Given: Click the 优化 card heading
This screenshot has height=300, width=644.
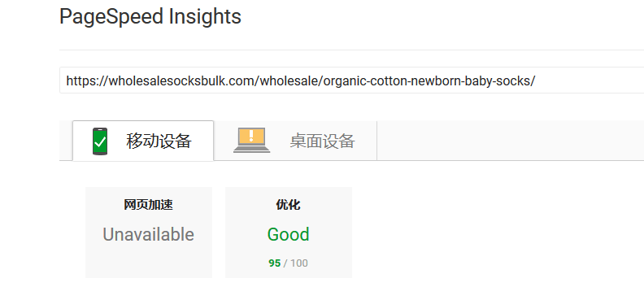Looking at the screenshot, I should [x=289, y=205].
